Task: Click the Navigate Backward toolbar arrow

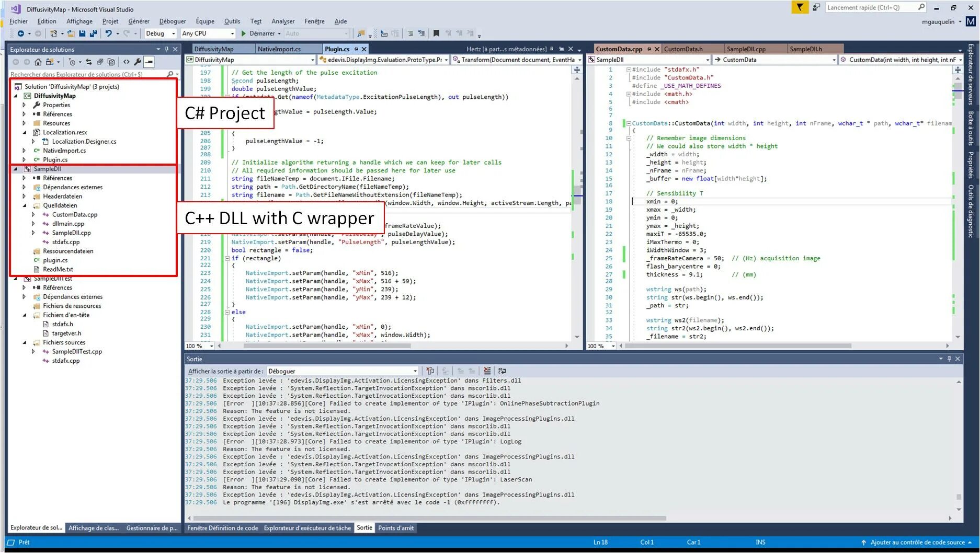Action: click(x=20, y=33)
